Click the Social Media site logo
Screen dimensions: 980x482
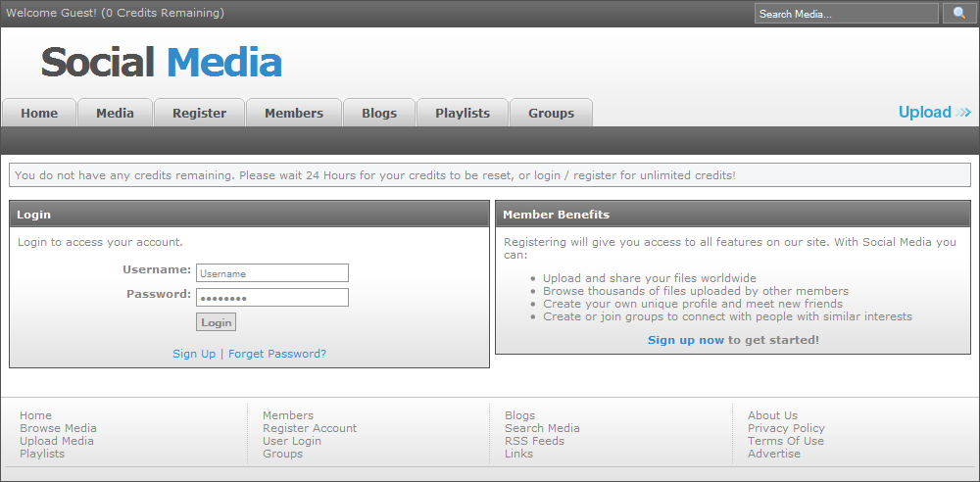(x=162, y=63)
